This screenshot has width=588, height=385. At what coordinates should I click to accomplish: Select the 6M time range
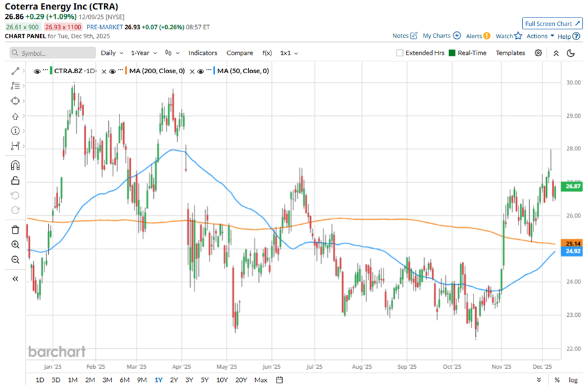point(124,379)
